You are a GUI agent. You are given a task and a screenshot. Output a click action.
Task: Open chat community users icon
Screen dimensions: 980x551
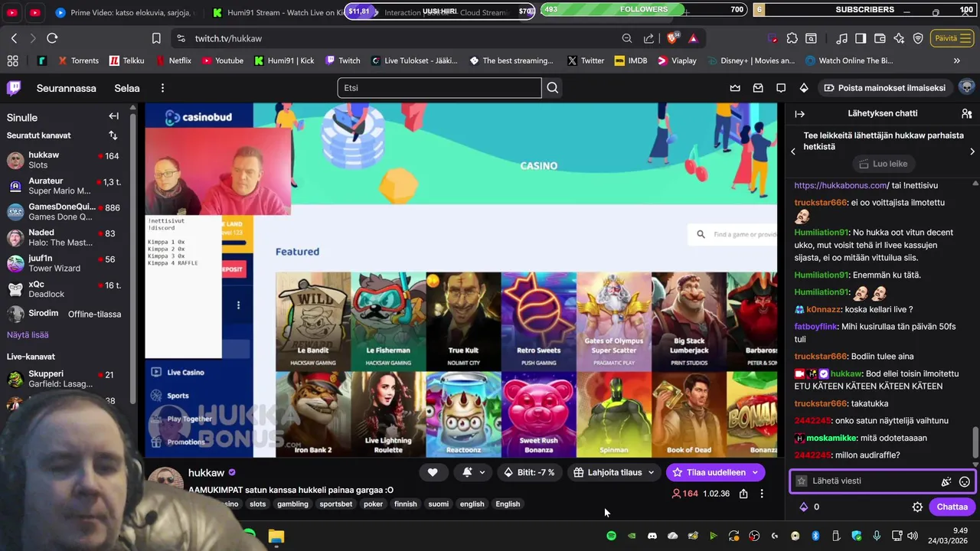point(966,113)
